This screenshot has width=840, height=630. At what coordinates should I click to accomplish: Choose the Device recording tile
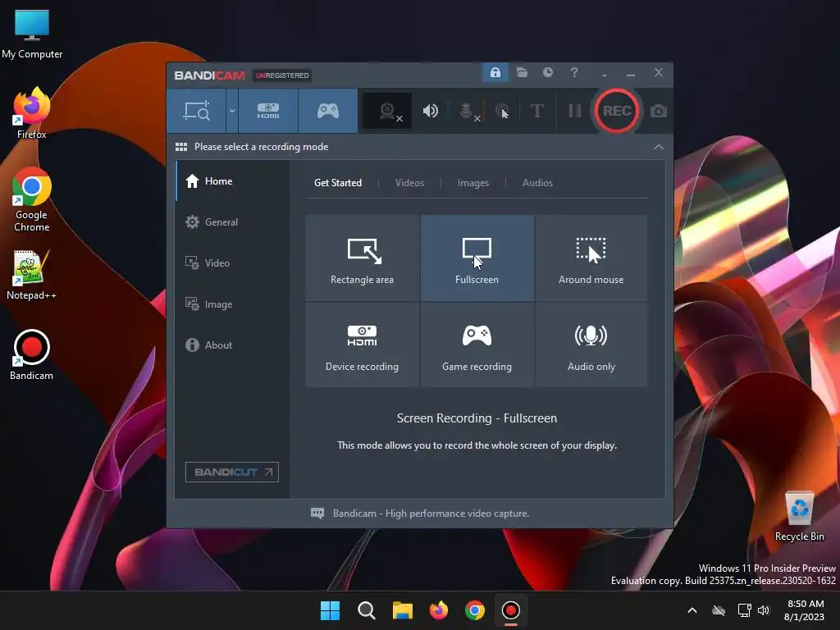362,345
